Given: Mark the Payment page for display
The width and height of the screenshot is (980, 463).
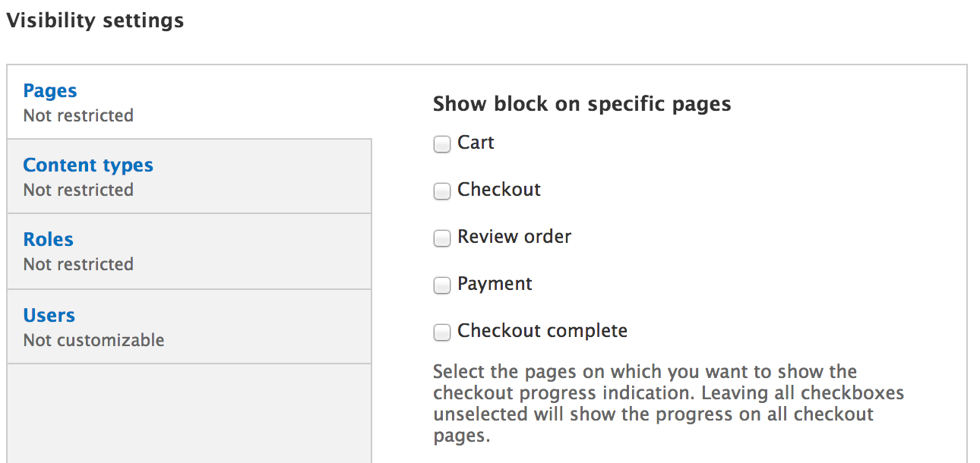Looking at the screenshot, I should pyautogui.click(x=442, y=285).
